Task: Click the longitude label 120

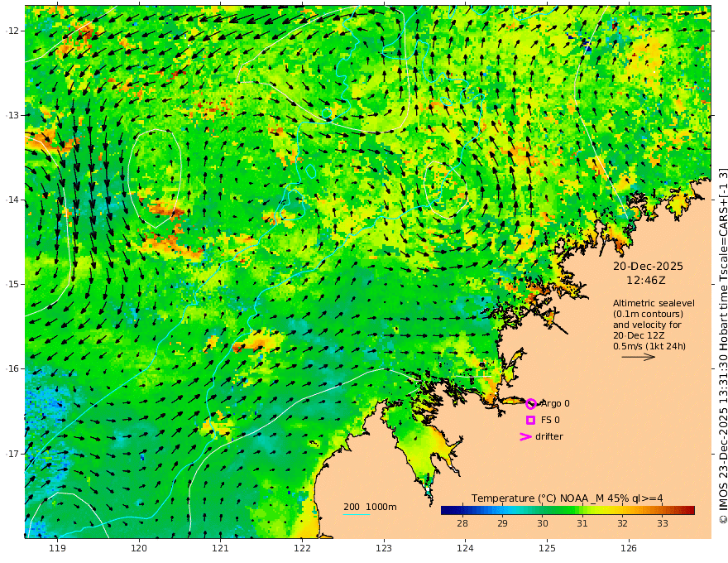Action: [139, 548]
